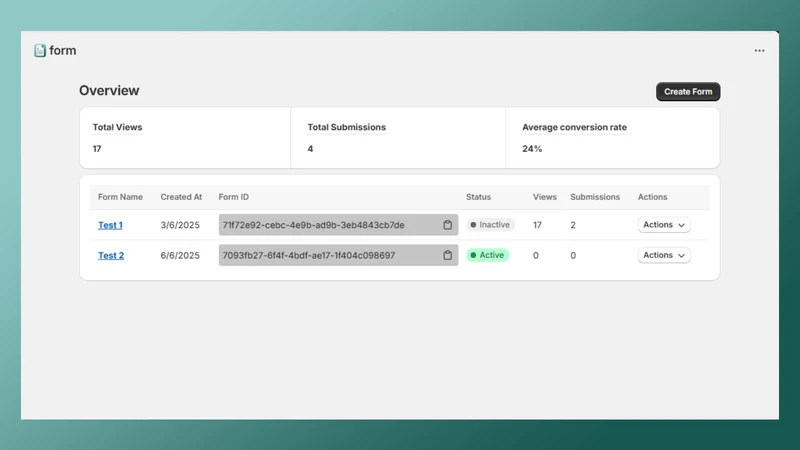
Task: Click the Total Submissions value 4
Action: (310, 148)
